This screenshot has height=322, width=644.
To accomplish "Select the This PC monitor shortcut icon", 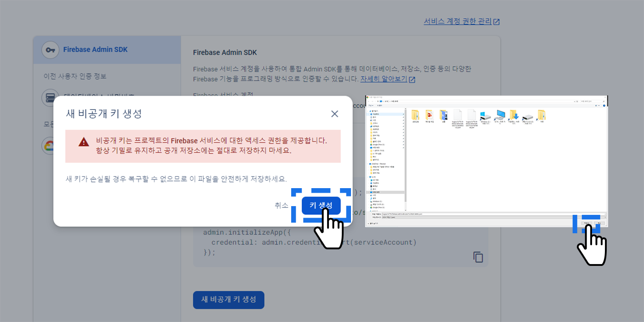I will (500, 115).
